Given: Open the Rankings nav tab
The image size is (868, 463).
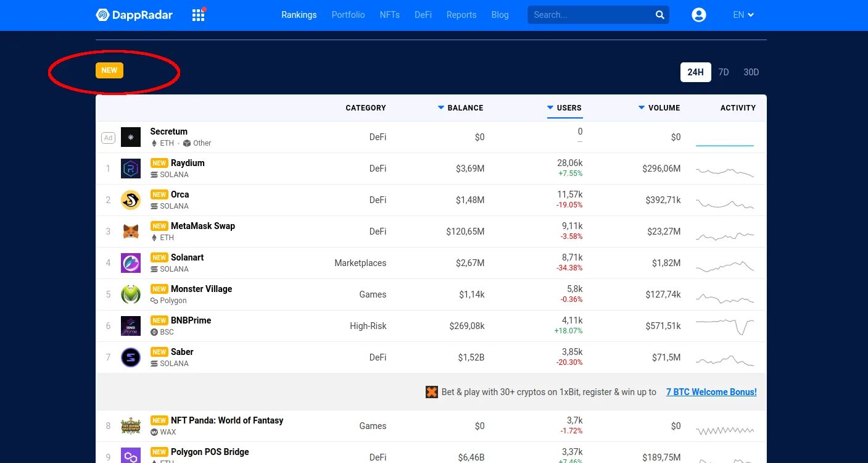Looking at the screenshot, I should 299,15.
